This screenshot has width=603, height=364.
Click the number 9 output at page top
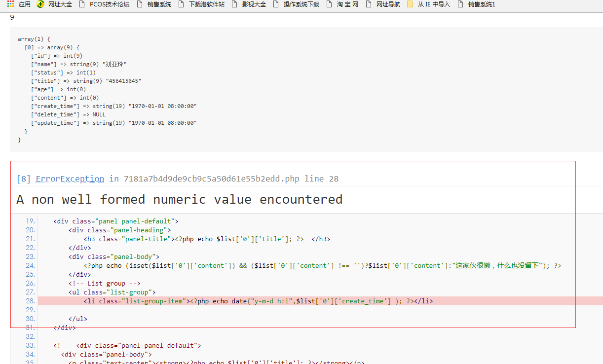click(12, 17)
